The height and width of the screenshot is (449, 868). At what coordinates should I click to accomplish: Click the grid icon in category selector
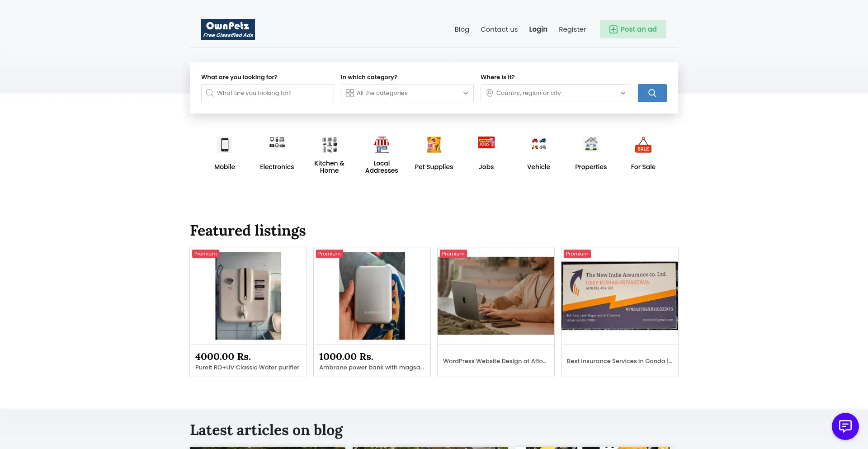[x=350, y=93]
